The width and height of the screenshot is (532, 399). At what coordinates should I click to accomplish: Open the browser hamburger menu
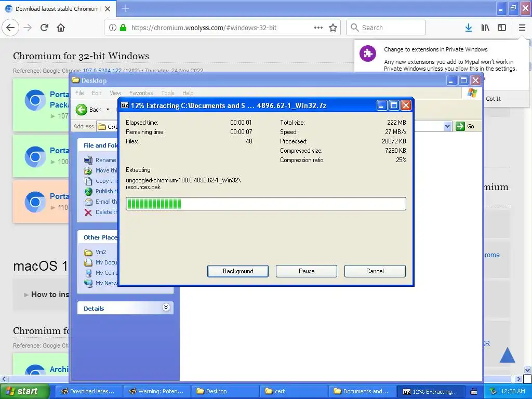click(x=522, y=28)
